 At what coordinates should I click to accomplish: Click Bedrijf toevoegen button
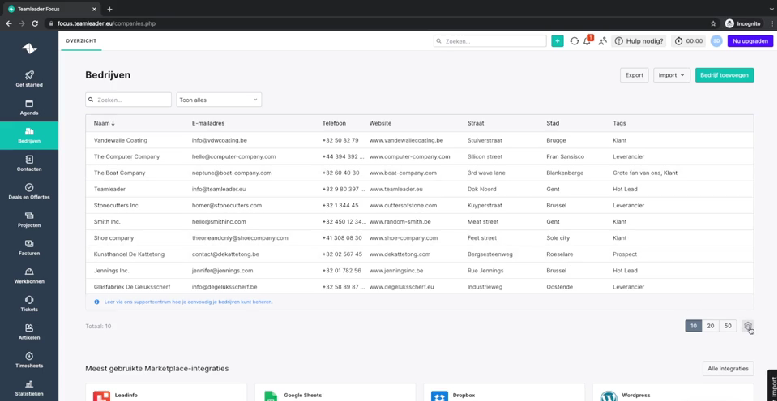pyautogui.click(x=724, y=75)
